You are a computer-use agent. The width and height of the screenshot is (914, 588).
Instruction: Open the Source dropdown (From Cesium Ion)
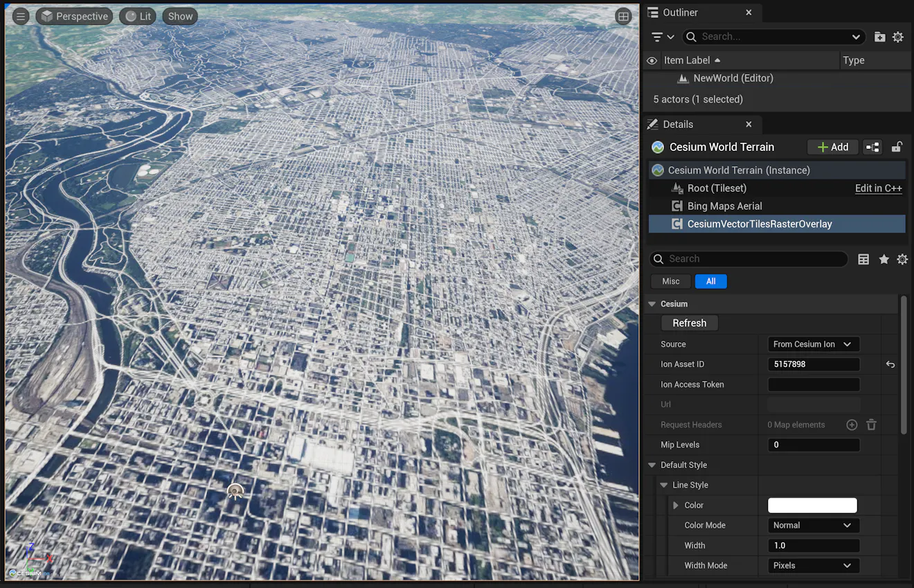click(814, 344)
